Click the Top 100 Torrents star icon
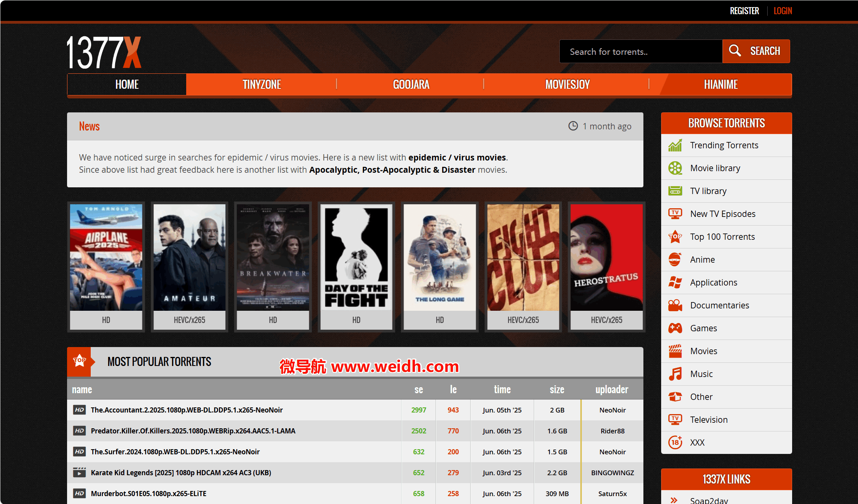 [x=675, y=237]
